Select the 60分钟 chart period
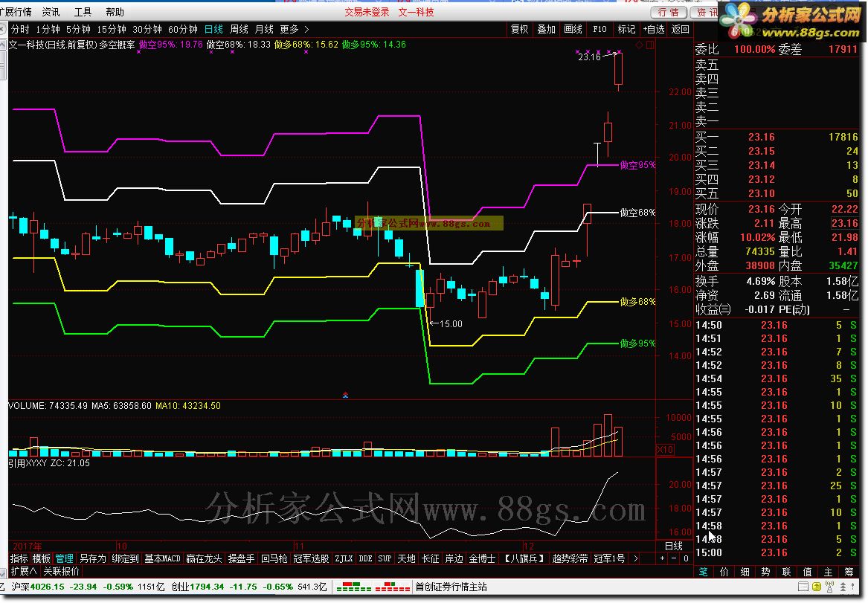Viewport: 868px width, 603px height. pyautogui.click(x=183, y=29)
